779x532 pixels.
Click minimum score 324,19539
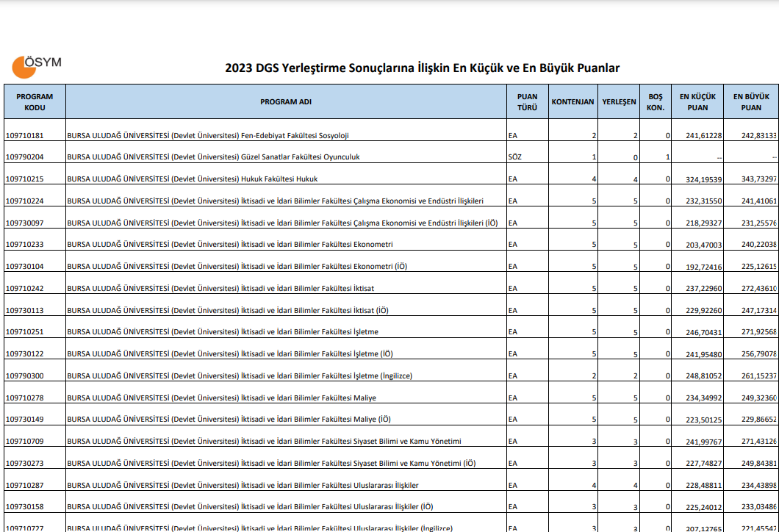[703, 179]
